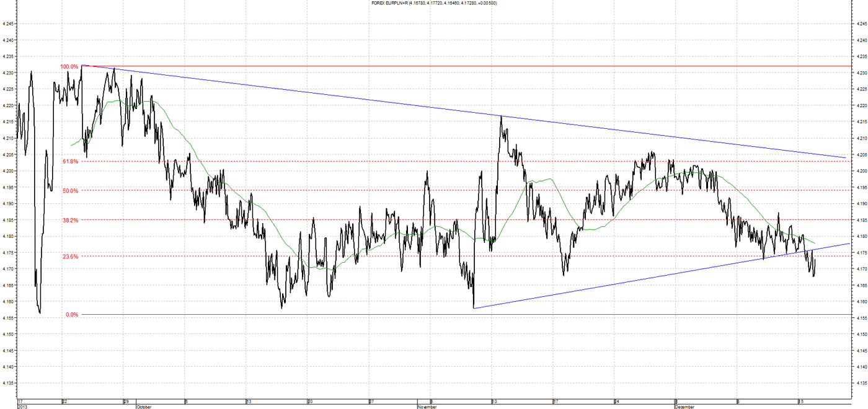Select the 61.8% Fibonacci retracement label
The width and height of the screenshot is (868, 409).
(71, 161)
